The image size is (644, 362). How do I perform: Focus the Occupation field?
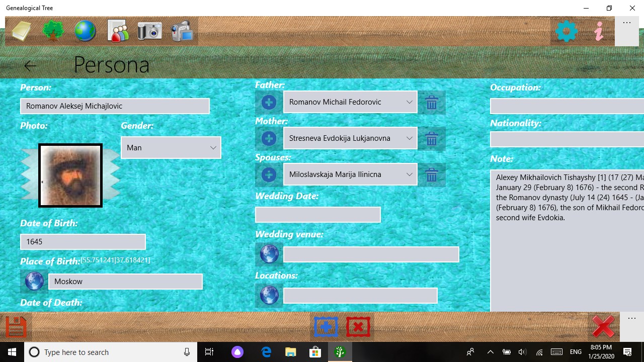click(x=567, y=106)
